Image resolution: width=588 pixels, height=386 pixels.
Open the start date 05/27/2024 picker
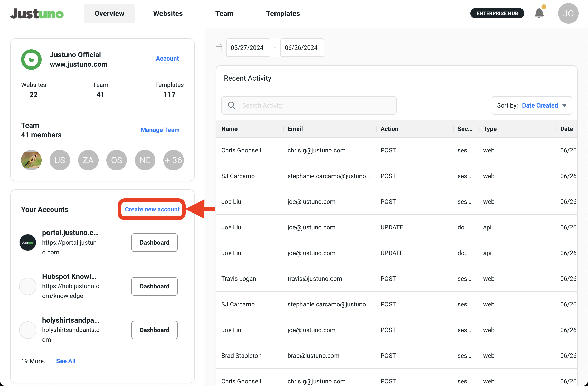(x=248, y=48)
